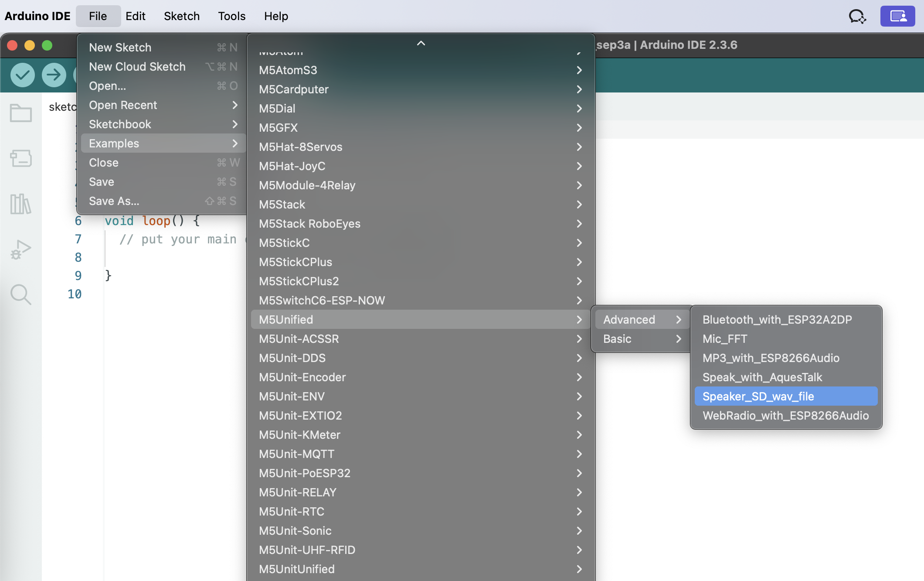Expand M5Unified examples
The image size is (924, 581).
pos(421,319)
